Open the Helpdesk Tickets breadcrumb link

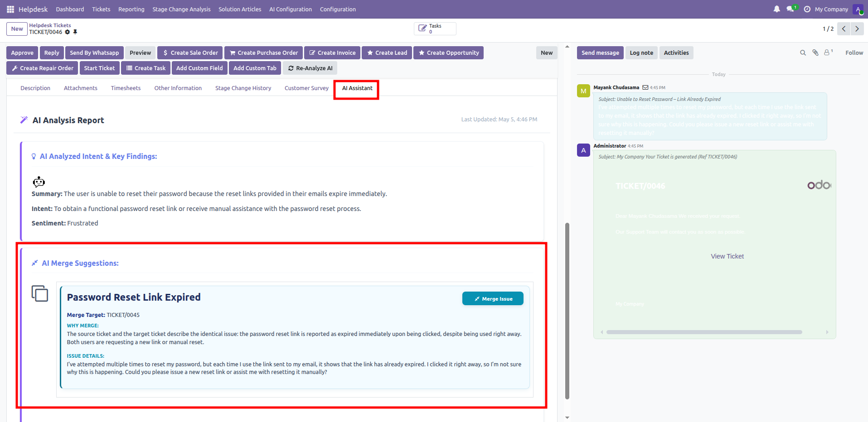[x=50, y=25]
